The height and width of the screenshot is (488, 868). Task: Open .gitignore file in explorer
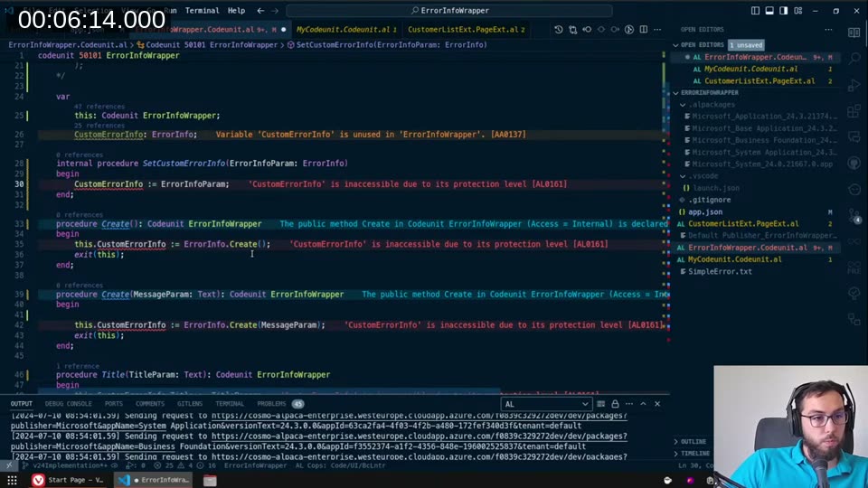(x=709, y=200)
